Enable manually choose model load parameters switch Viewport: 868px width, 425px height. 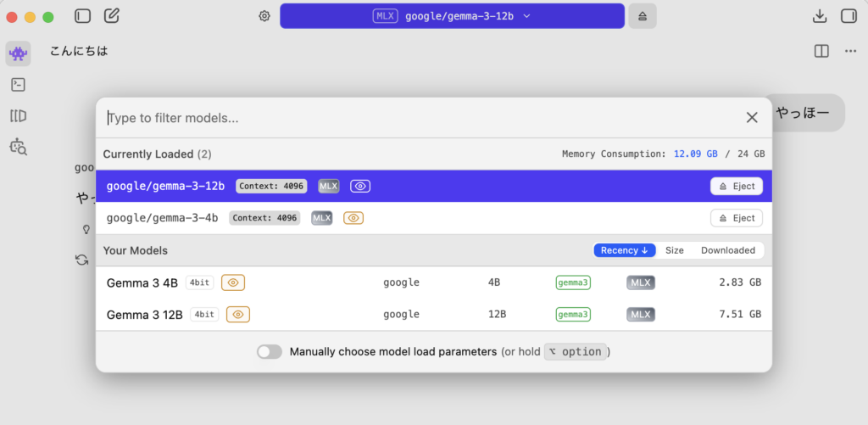pyautogui.click(x=270, y=352)
